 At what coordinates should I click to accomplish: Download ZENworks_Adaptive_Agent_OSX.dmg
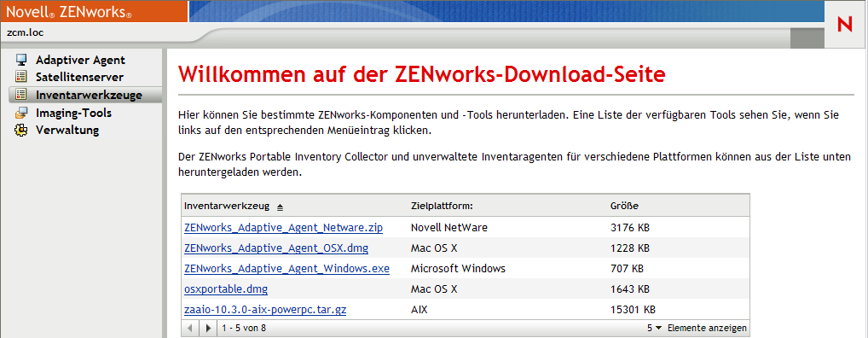point(276,248)
